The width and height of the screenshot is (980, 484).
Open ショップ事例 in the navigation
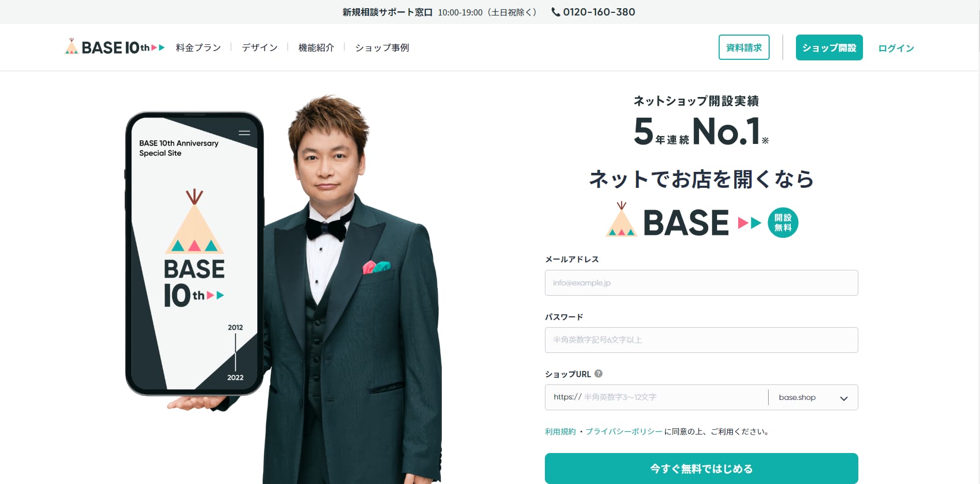[x=382, y=47]
